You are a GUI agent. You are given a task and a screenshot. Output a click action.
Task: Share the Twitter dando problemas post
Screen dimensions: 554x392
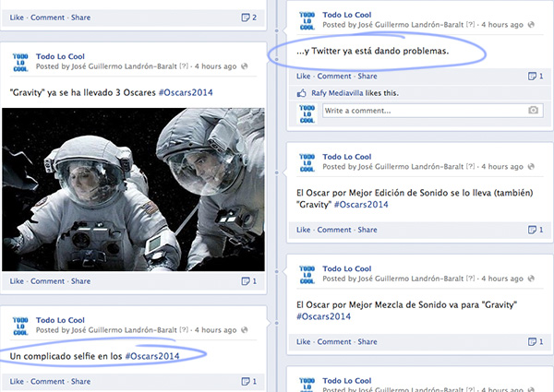click(x=367, y=77)
